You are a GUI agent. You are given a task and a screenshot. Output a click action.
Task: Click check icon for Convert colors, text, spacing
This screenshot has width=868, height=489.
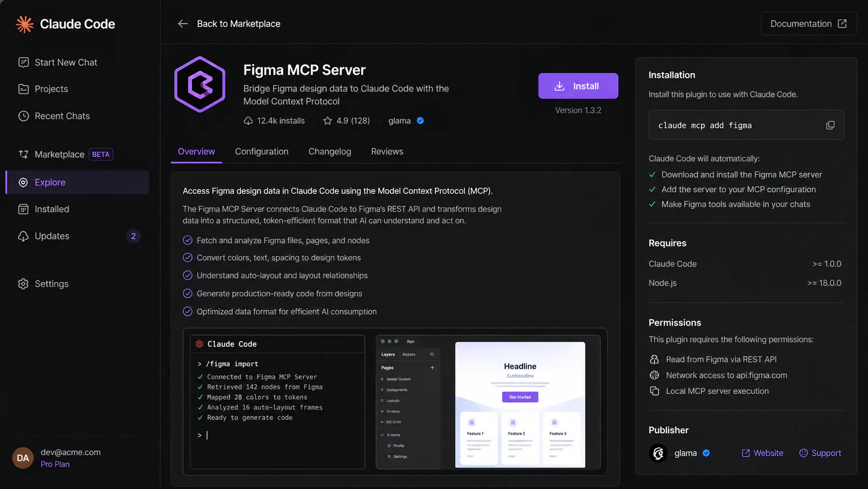pos(187,258)
